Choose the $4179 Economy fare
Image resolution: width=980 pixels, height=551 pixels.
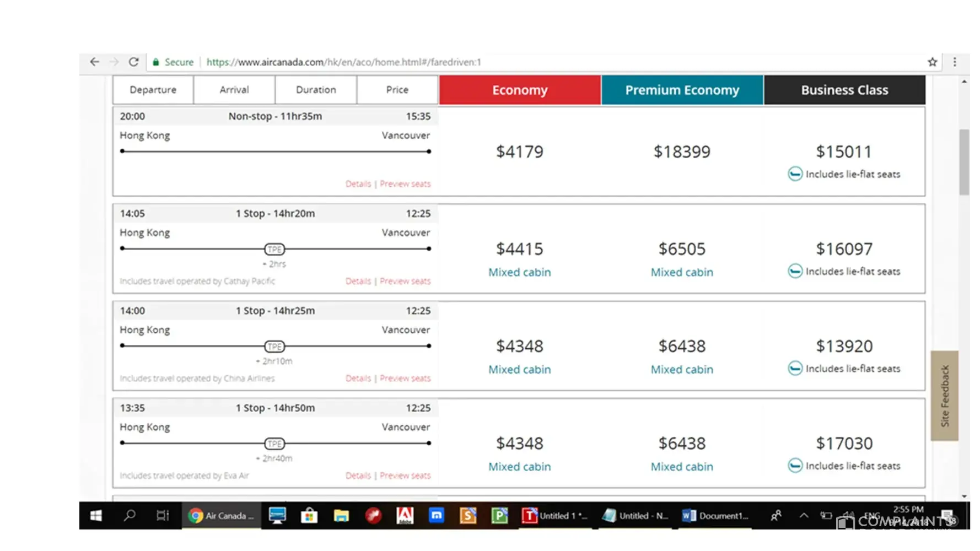click(520, 152)
